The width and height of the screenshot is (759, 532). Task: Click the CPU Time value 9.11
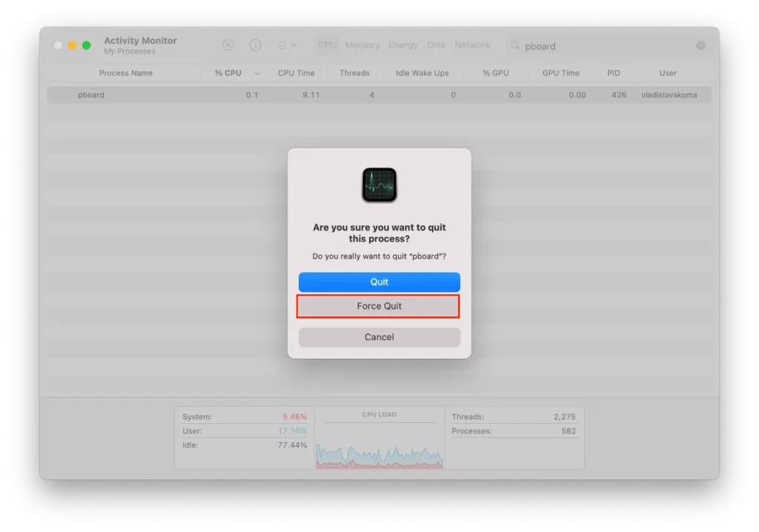[x=311, y=95]
